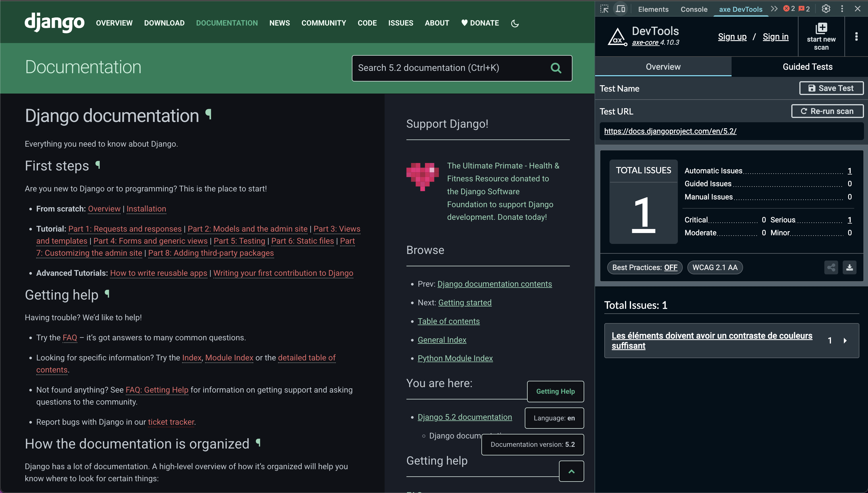Switch to the Elements tab
The width and height of the screenshot is (868, 493).
point(653,9)
